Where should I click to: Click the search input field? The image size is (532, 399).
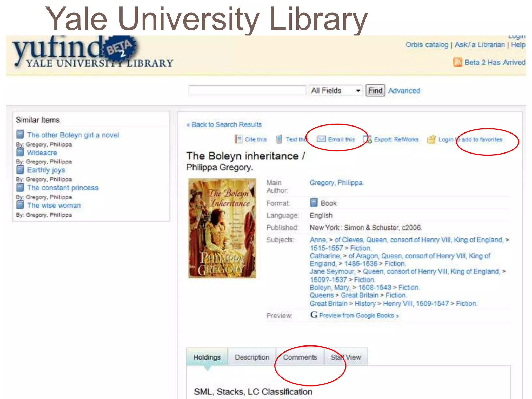tap(247, 91)
